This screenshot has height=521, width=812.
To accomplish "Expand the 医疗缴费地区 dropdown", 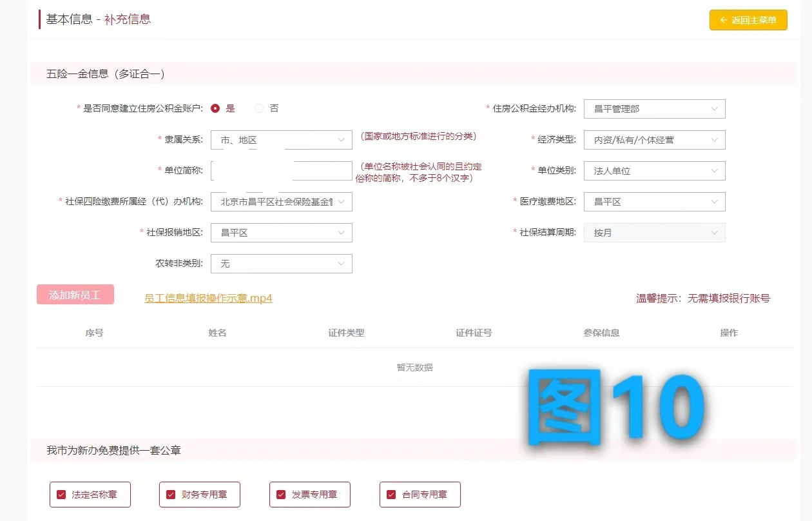I will click(653, 201).
